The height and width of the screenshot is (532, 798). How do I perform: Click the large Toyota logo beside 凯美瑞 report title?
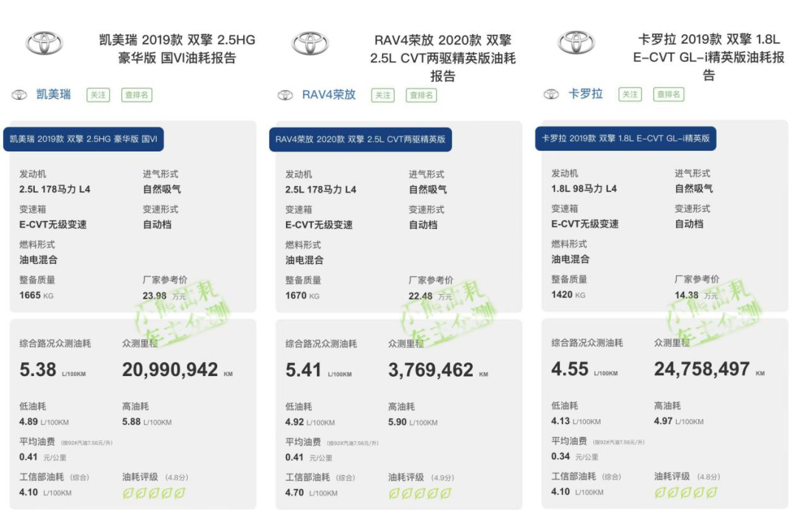point(44,43)
